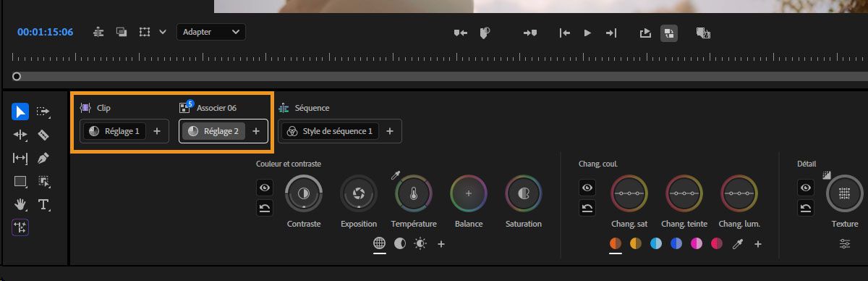Click the Add Marker arrow icon
868x281 pixels.
pyautogui.click(x=530, y=33)
